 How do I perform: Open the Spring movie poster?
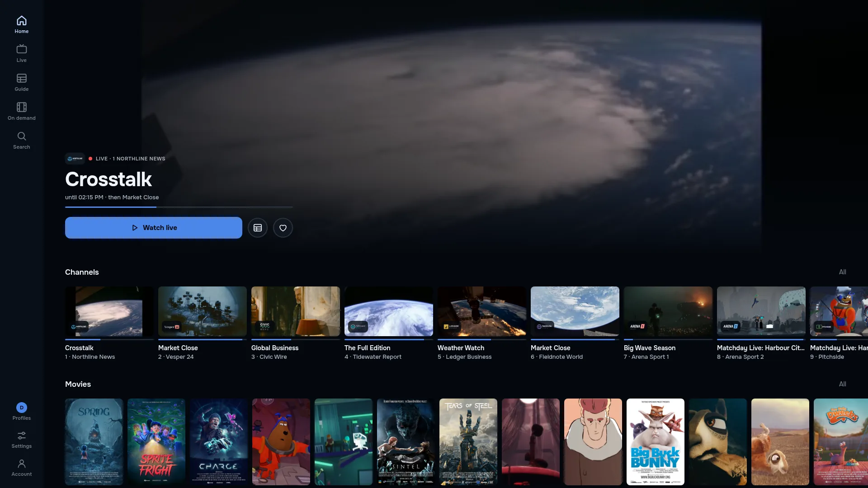(x=94, y=442)
